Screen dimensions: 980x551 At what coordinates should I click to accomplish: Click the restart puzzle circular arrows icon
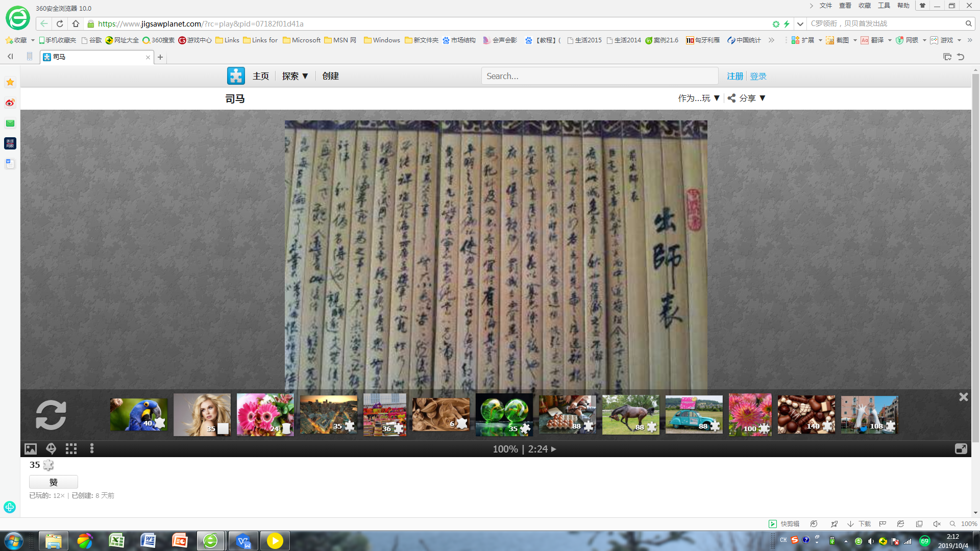point(51,415)
